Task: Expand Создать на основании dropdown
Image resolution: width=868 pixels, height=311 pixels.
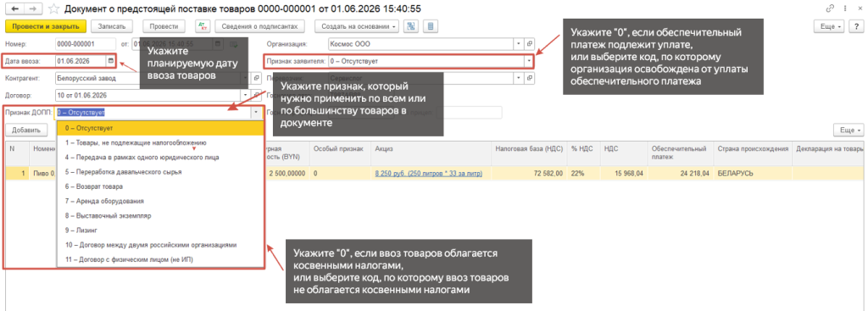Action: point(357,26)
